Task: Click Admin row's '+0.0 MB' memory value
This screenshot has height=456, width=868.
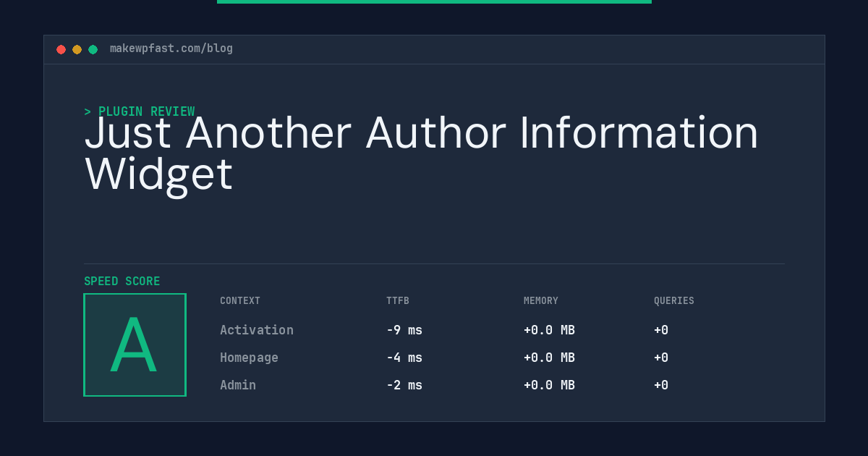Action: pos(549,385)
